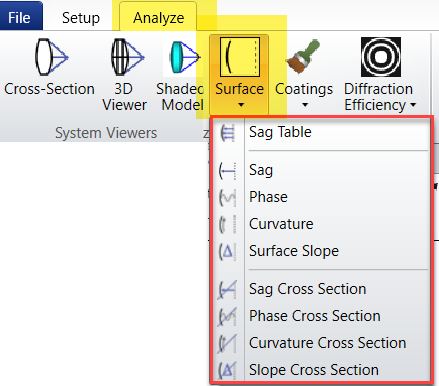Click the Slope Cross Section icon
Viewport: 439px width, 386px height.
coord(227,370)
